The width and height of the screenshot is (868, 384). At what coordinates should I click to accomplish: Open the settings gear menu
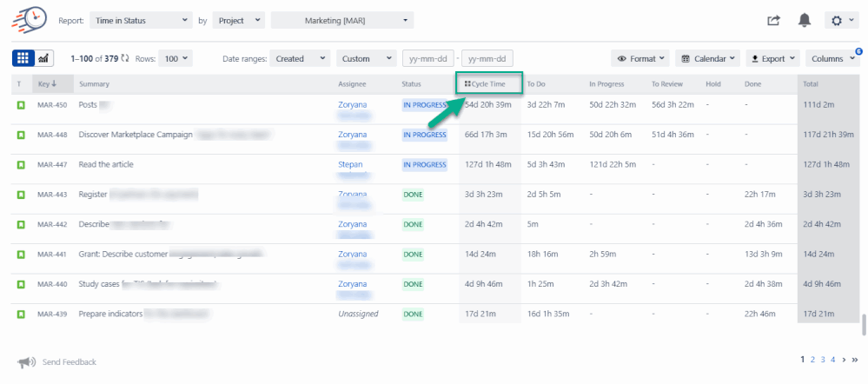tap(841, 21)
